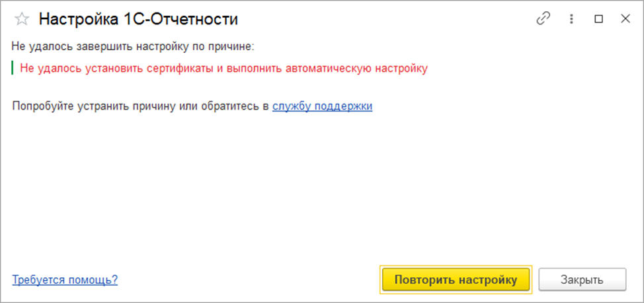Screen dimensions: 644x303
Task: Click the Закрыть button
Action: point(582,280)
